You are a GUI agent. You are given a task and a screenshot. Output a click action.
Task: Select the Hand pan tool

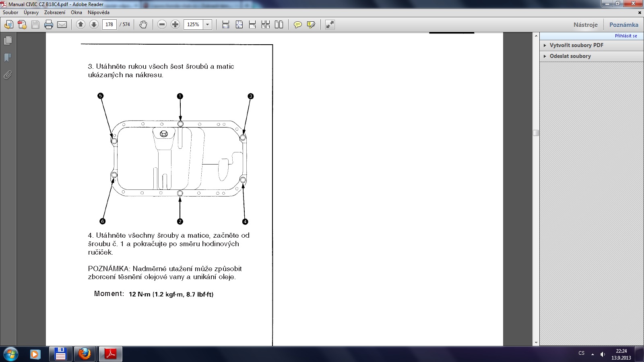point(143,25)
